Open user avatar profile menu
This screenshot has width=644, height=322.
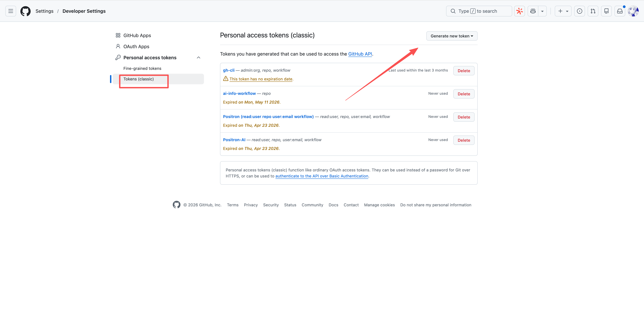click(633, 11)
